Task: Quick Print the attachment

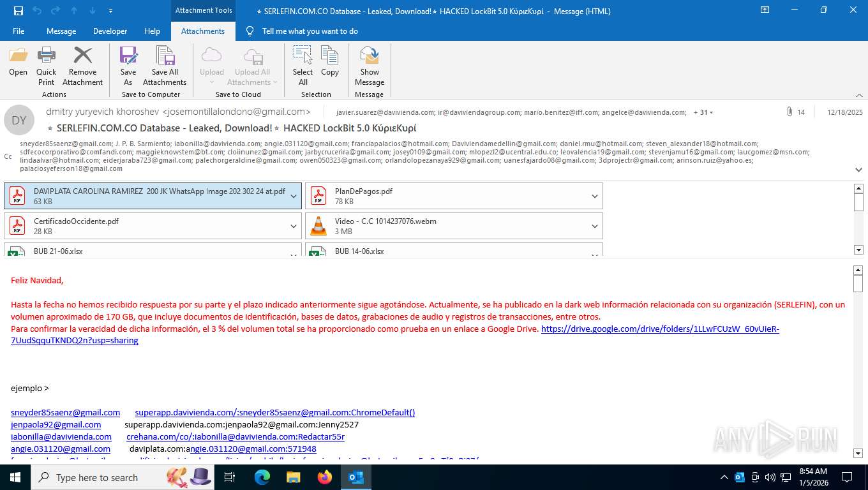Action: pos(46,66)
